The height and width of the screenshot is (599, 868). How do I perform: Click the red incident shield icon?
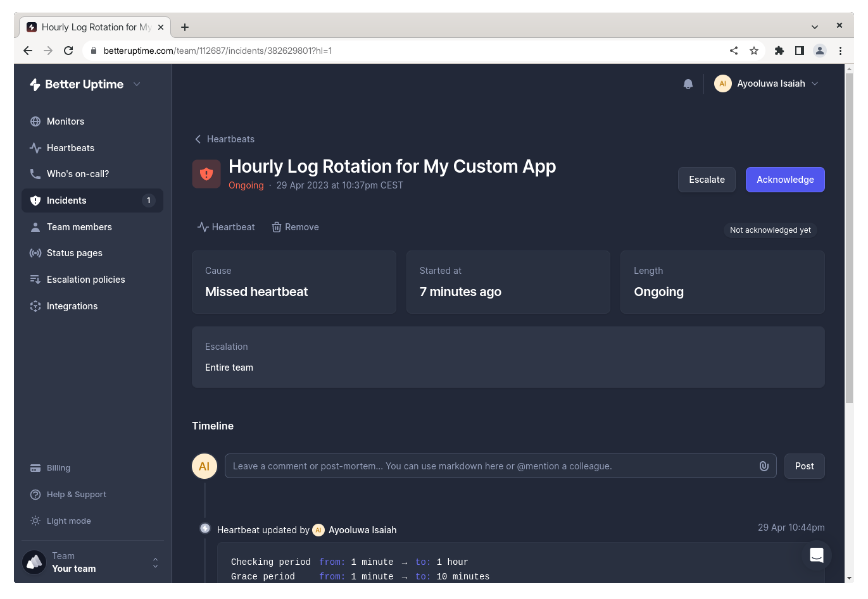click(206, 174)
